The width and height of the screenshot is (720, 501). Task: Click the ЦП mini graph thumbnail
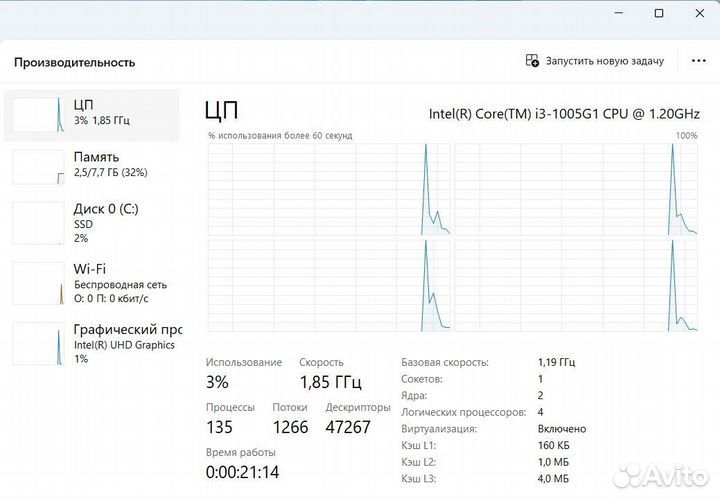[x=38, y=115]
